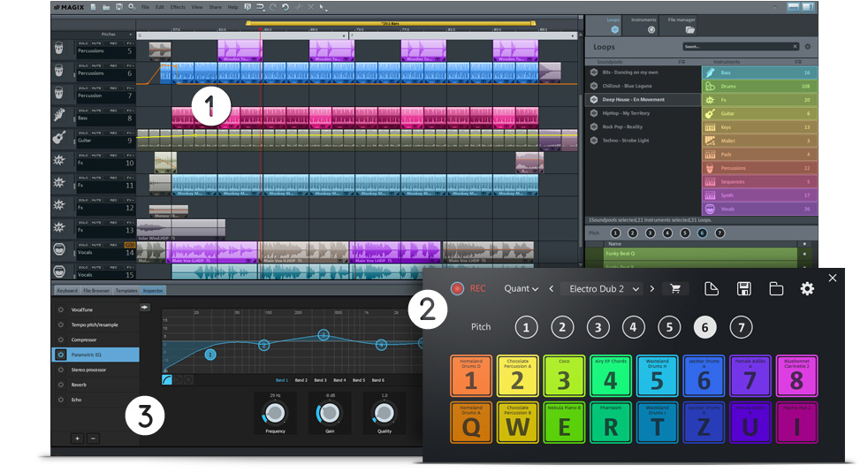Toggle Stereo processor power button
868x473 pixels.
pos(61,370)
